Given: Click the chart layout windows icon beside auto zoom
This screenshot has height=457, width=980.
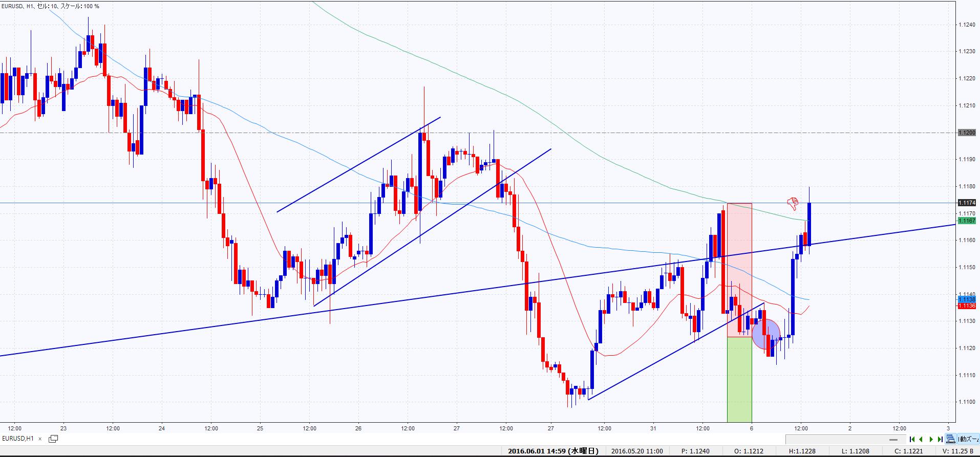Looking at the screenshot, I should 950,439.
